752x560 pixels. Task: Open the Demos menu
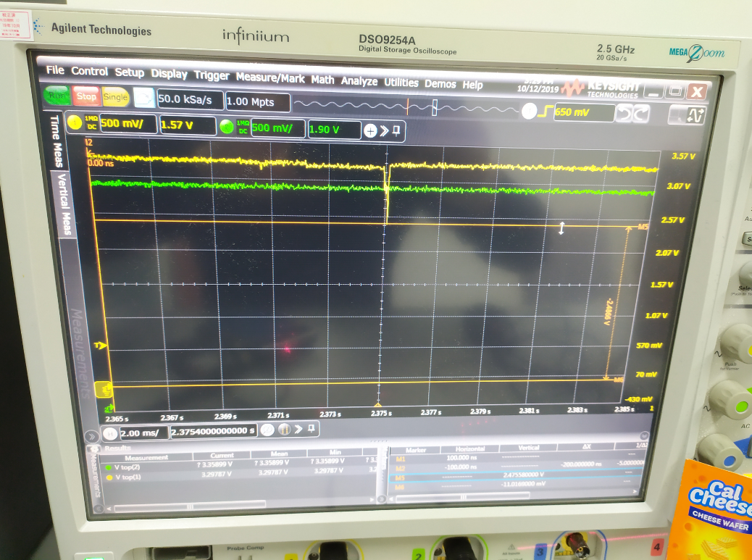(x=440, y=84)
